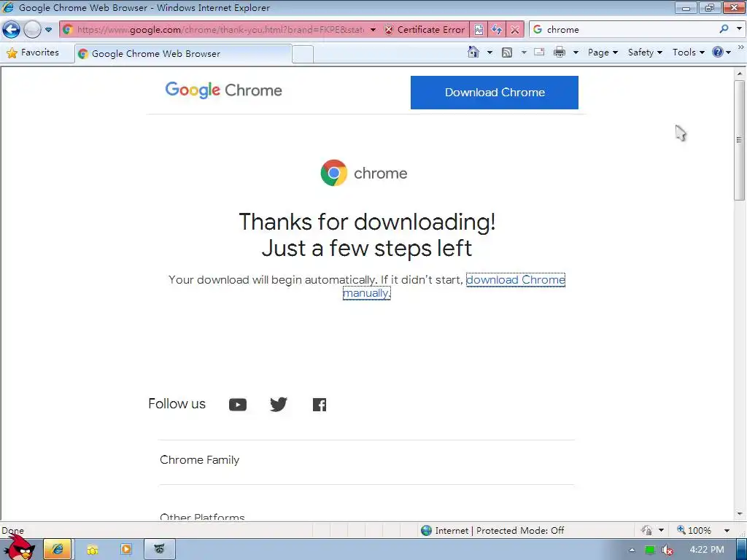
Task: Open the media player taskbar icon
Action: coord(125,550)
